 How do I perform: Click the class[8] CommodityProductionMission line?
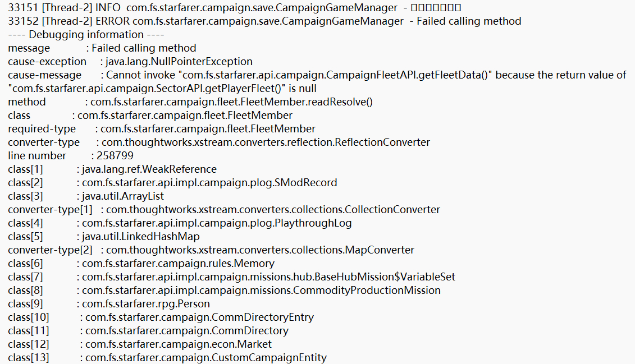261,291
